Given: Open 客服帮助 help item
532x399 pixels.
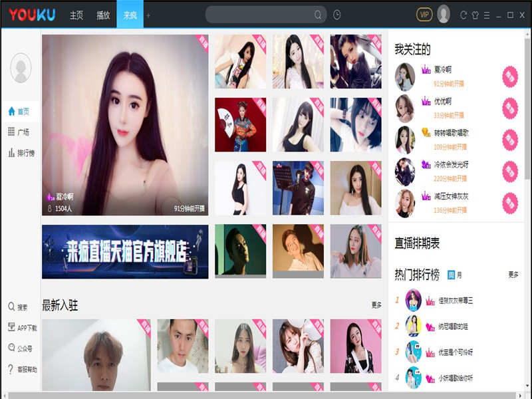Looking at the screenshot, I should click(x=22, y=370).
